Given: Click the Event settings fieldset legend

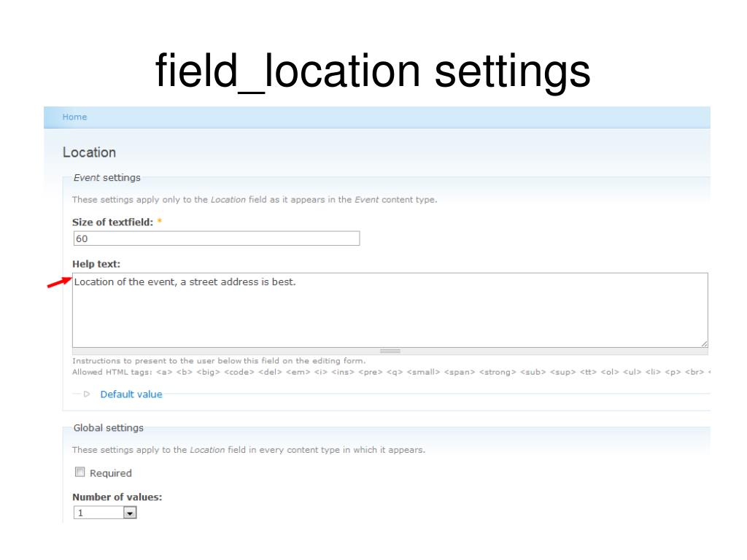Looking at the screenshot, I should (x=107, y=178).
